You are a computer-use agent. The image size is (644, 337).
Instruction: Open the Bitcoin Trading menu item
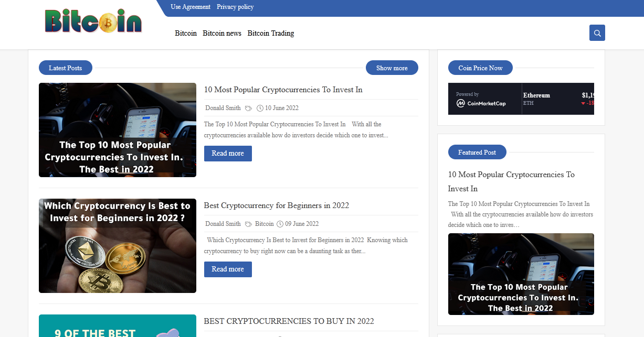[x=271, y=33]
